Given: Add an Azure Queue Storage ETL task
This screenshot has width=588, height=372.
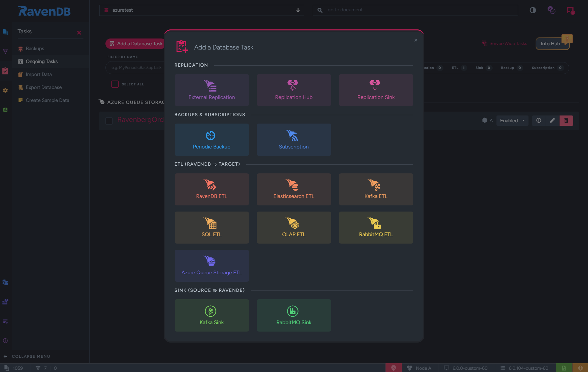Looking at the screenshot, I should (x=212, y=266).
